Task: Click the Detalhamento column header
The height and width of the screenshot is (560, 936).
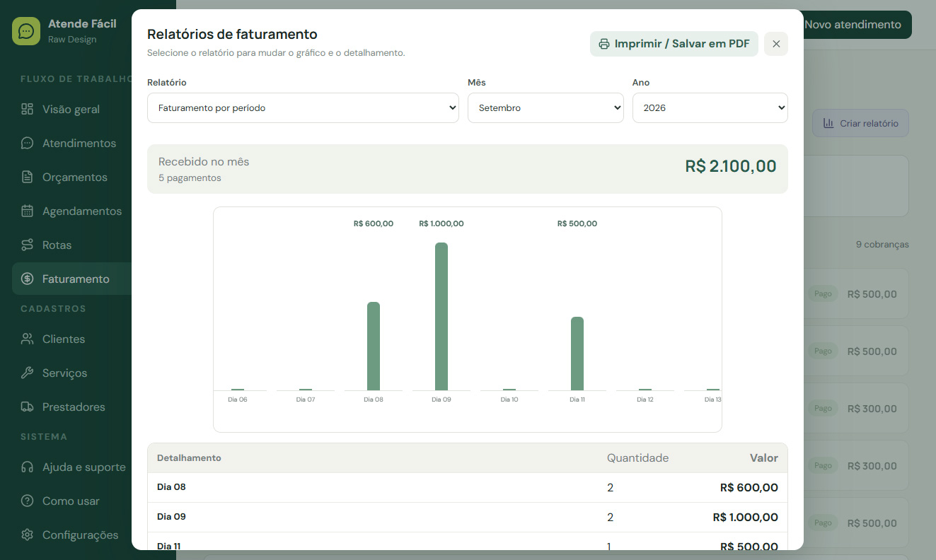Action: click(x=189, y=458)
